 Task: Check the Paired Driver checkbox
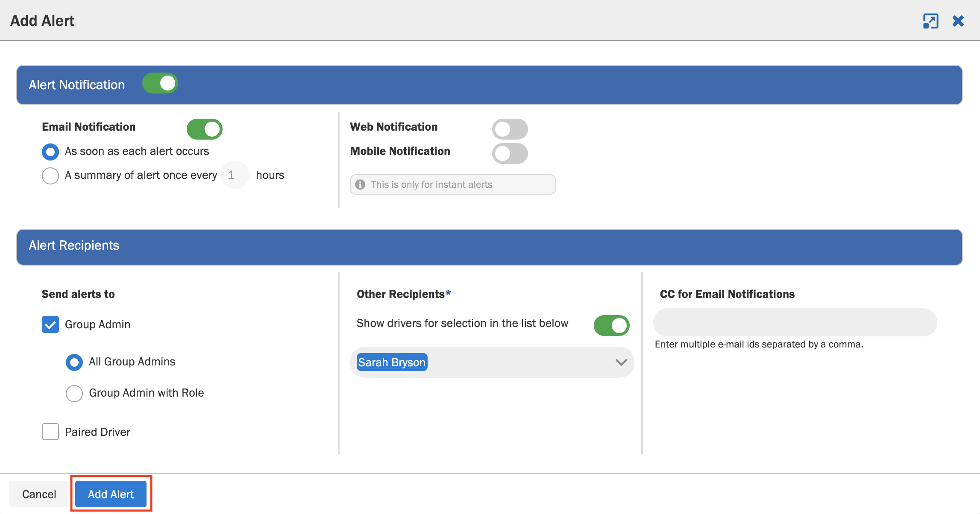50,432
